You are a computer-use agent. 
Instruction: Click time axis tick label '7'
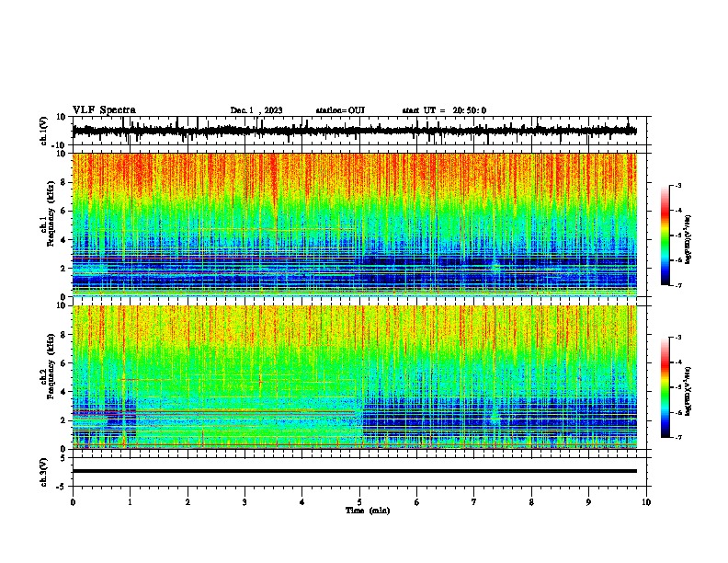[474, 502]
